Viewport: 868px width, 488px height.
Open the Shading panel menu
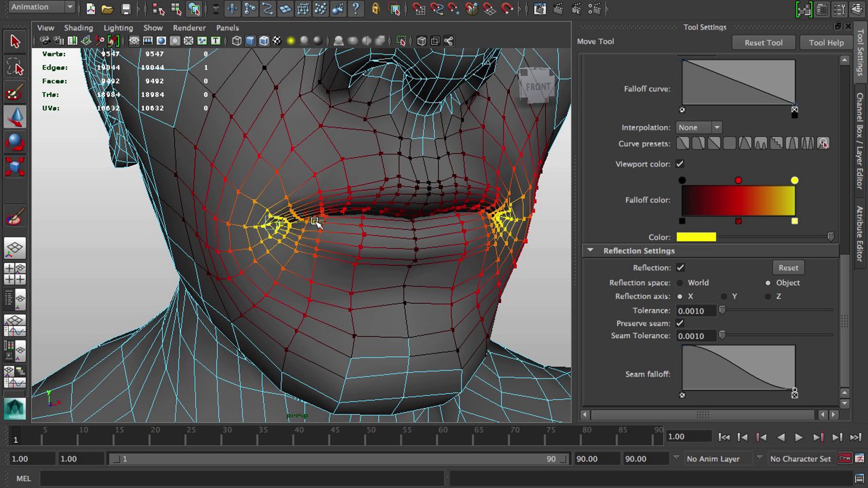(x=78, y=27)
